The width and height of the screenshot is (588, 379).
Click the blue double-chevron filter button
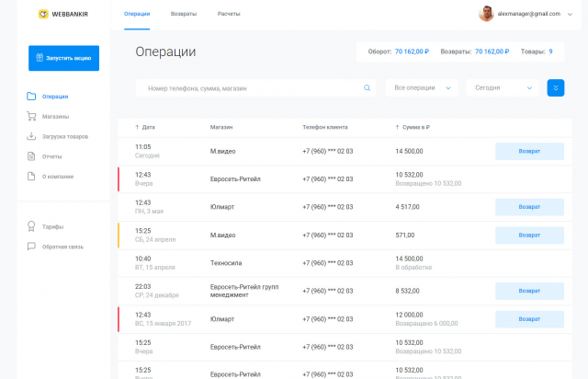coord(555,88)
